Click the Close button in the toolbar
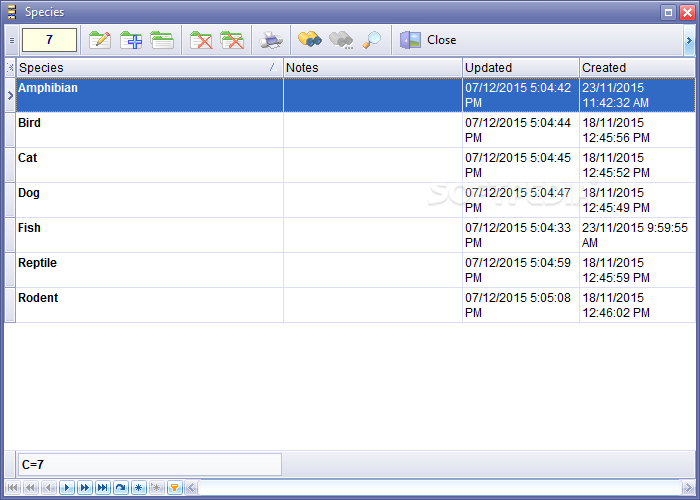 [428, 40]
